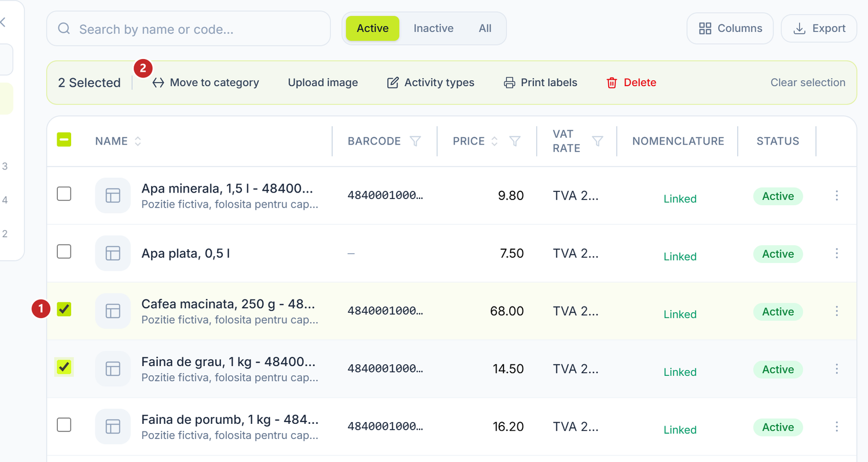
Task: Click the Active badge for Apa plata
Action: click(x=778, y=254)
